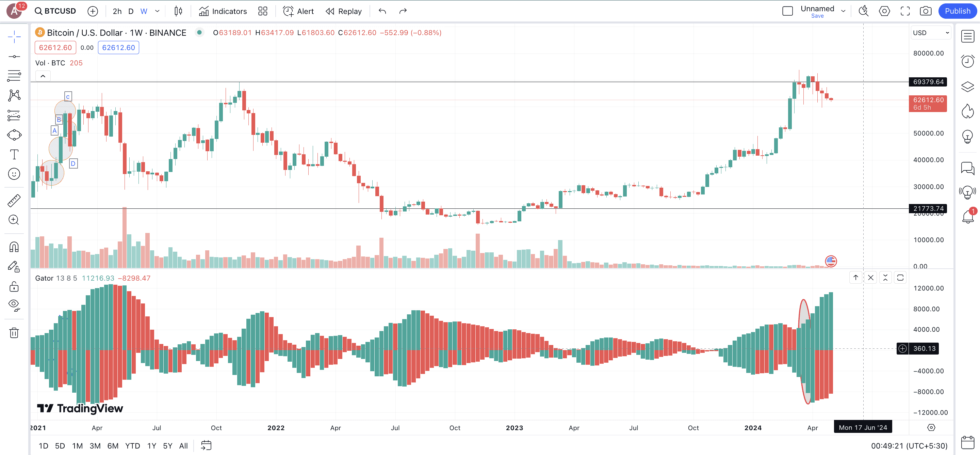The height and width of the screenshot is (455, 980).
Task: Select the Fibonacci retracement tool
Action: coord(14,76)
